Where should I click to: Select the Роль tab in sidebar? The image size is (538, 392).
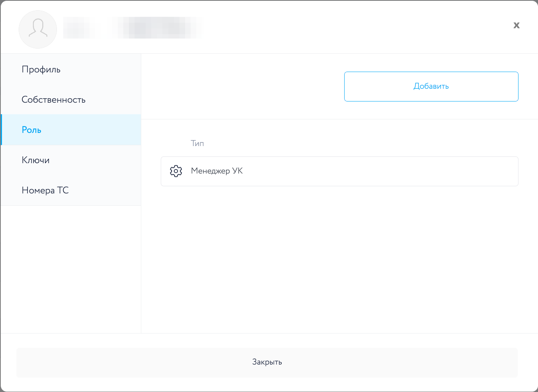pos(31,130)
